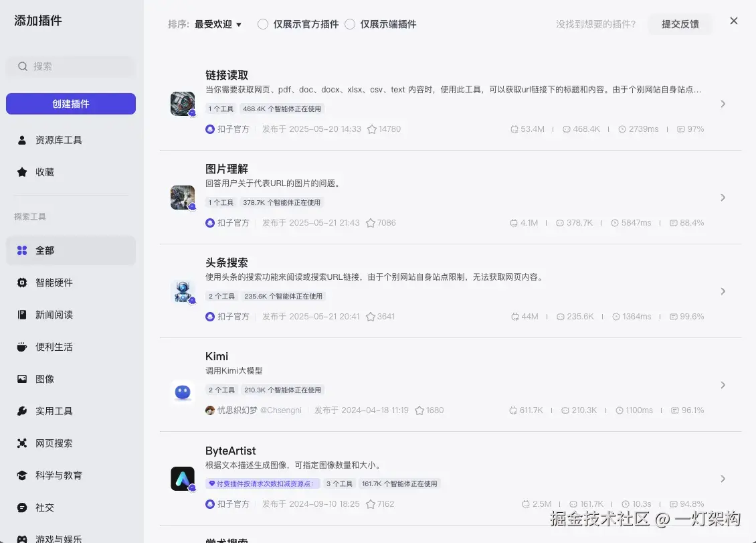Click the 全部 four-dots grid icon

22,250
